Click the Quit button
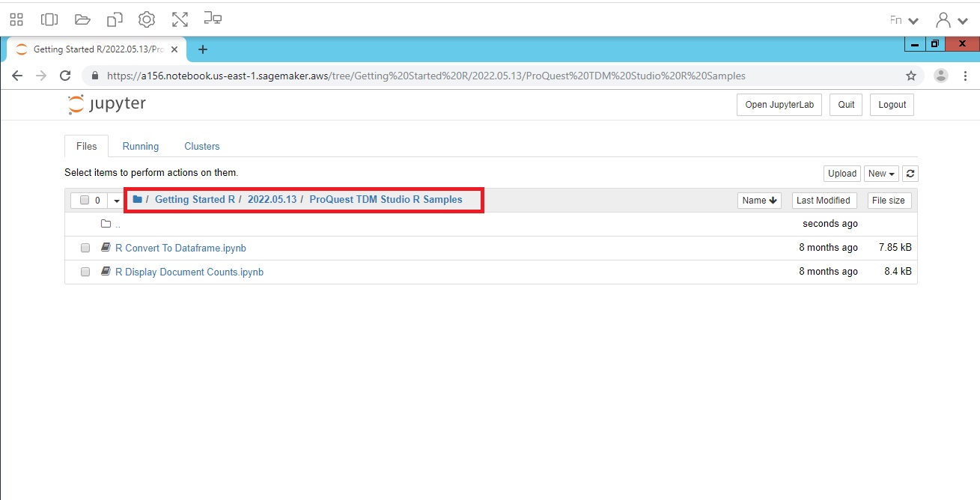The height and width of the screenshot is (500, 980). pyautogui.click(x=846, y=105)
